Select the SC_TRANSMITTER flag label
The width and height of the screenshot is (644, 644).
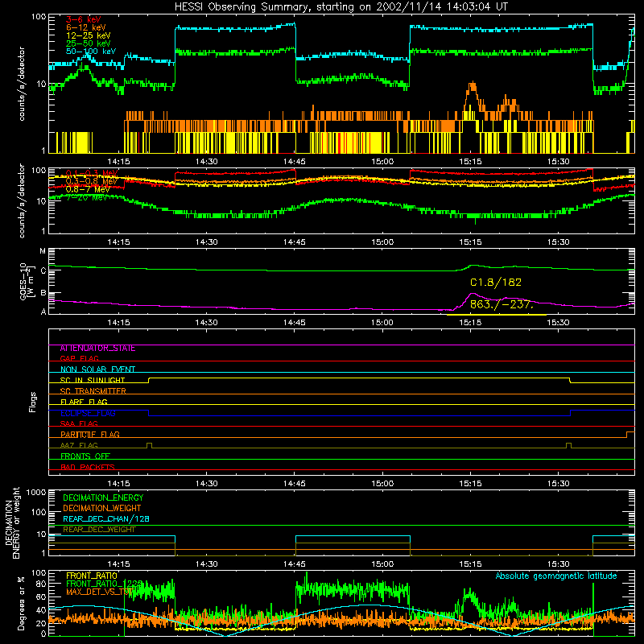point(93,391)
